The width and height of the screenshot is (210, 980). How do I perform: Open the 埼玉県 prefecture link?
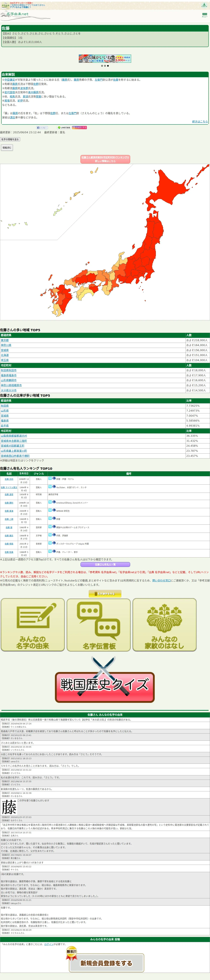coord(5,360)
